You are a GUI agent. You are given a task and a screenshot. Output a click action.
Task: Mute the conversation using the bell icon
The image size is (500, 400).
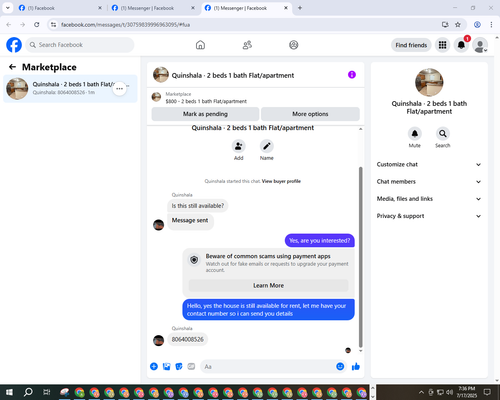click(x=415, y=134)
